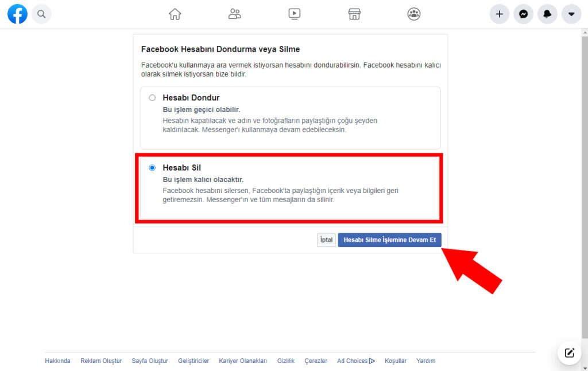Select the Hesabı Dondur radio button

click(152, 98)
